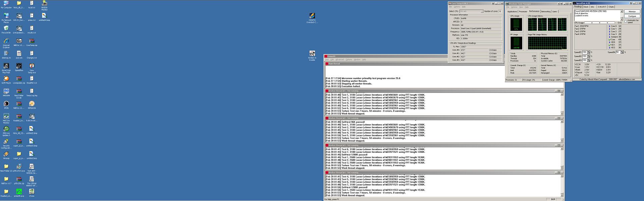This screenshot has width=644, height=201.
Task: Open the untitled4.bmp image icon
Action: [x=44, y=17]
